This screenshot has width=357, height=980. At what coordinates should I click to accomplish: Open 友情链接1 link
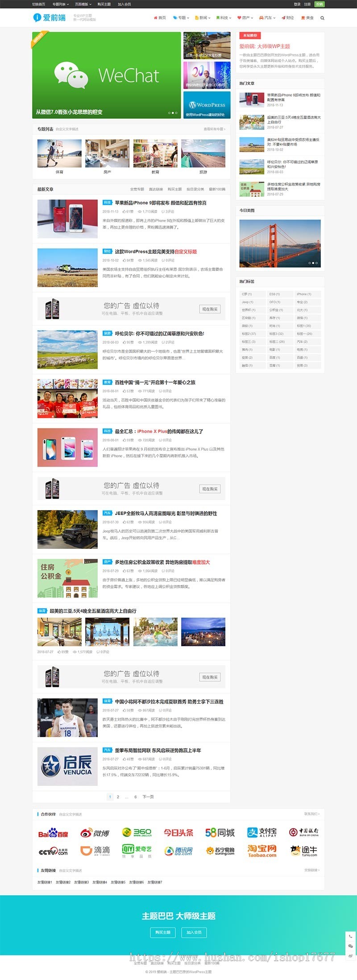[x=45, y=882]
